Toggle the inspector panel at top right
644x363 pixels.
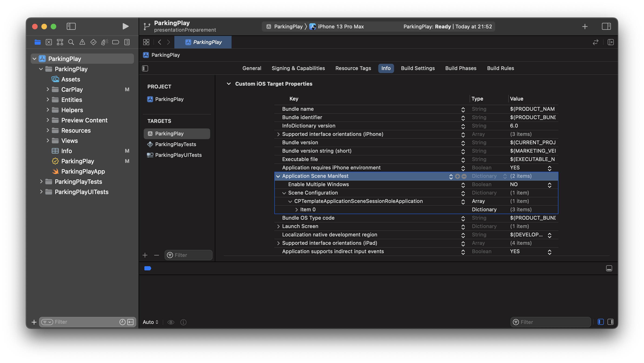pos(606,26)
